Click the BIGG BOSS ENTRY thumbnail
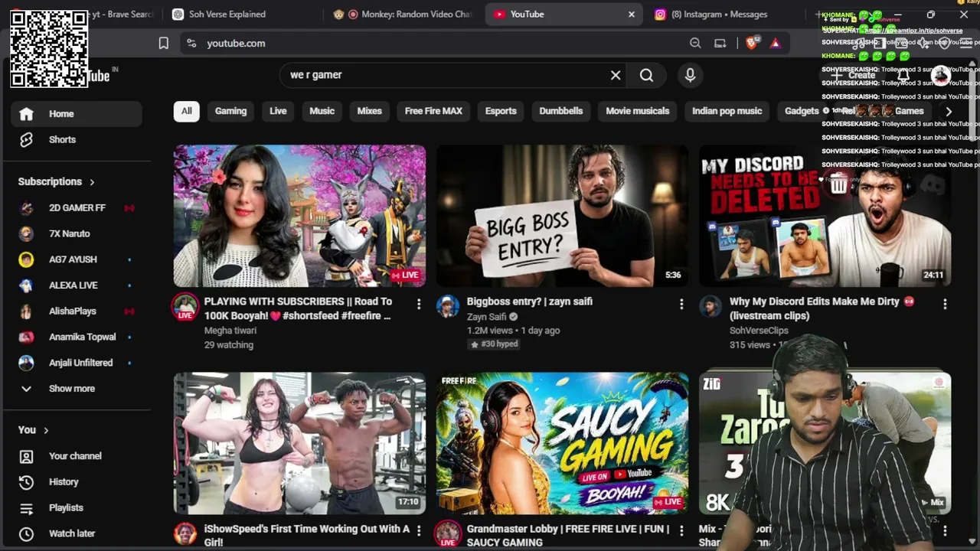Image resolution: width=980 pixels, height=551 pixels. point(562,216)
